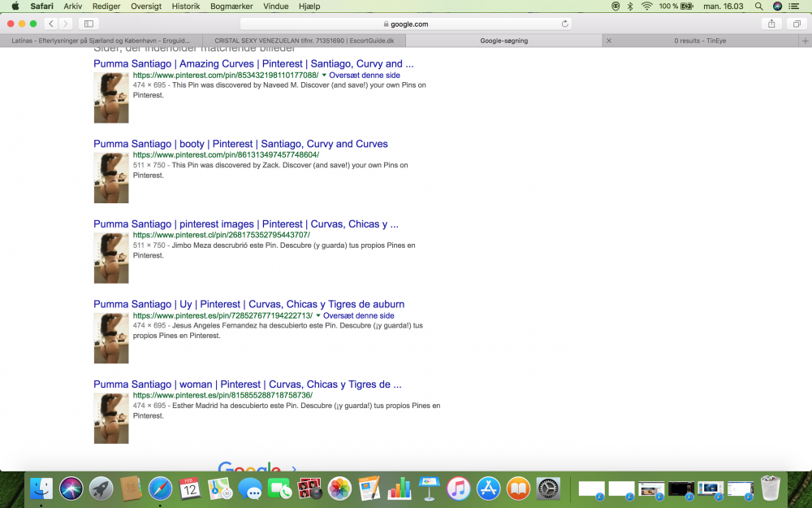Open 'Pumma Santiago | pinterest images' result
The height and width of the screenshot is (508, 812).
click(246, 224)
